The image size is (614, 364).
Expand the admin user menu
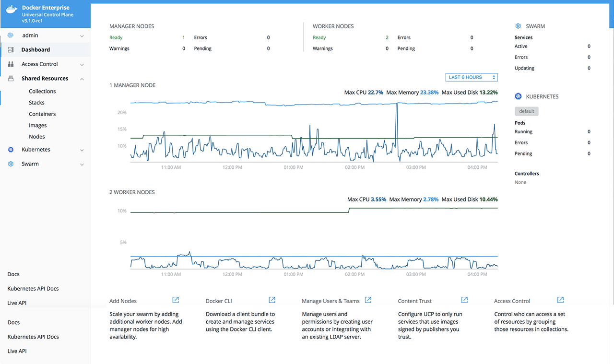pos(82,36)
